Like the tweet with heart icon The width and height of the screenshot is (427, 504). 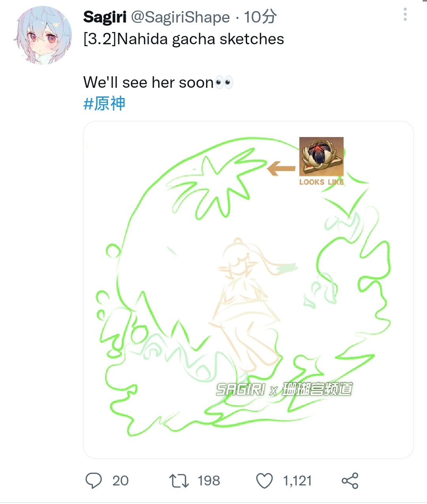coord(265,481)
